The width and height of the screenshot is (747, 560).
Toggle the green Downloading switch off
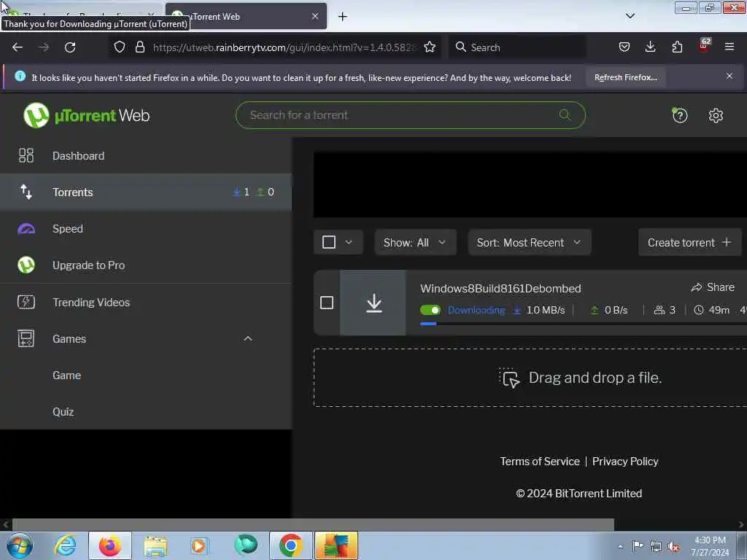point(430,310)
